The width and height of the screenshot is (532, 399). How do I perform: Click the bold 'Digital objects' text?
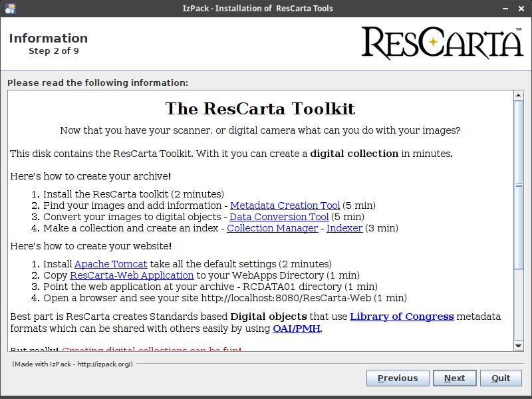(269, 317)
